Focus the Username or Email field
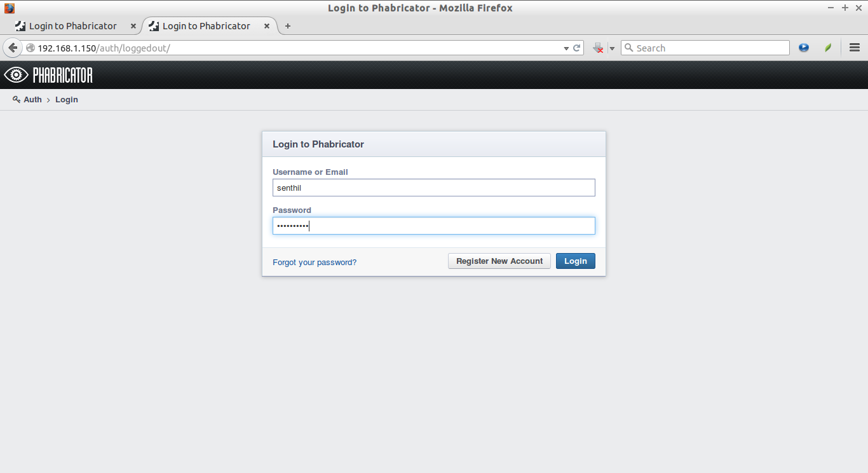868x473 pixels. (434, 188)
